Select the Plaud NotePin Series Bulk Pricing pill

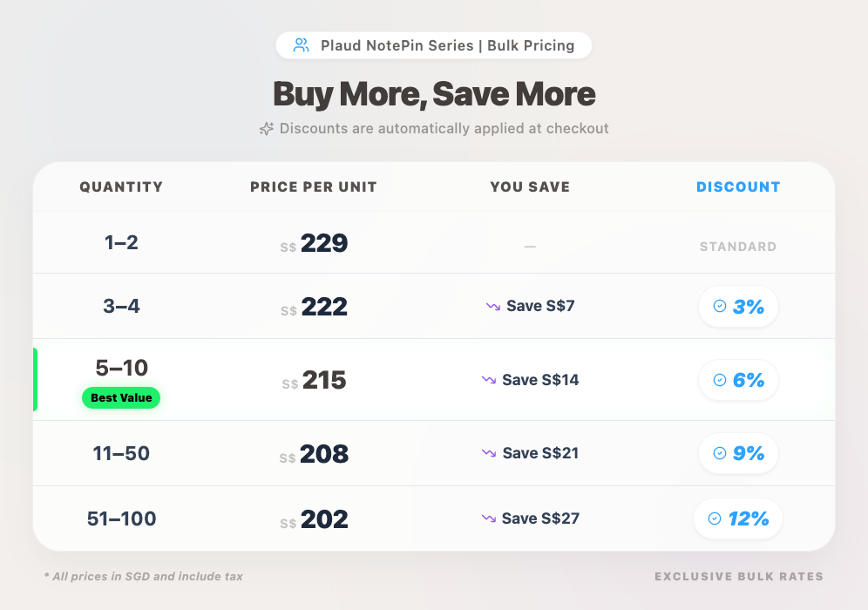[434, 45]
